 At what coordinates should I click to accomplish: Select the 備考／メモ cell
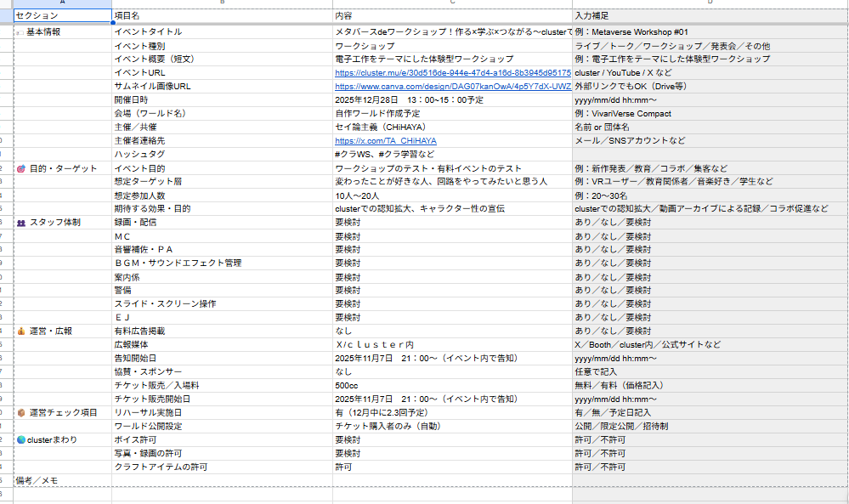point(62,481)
